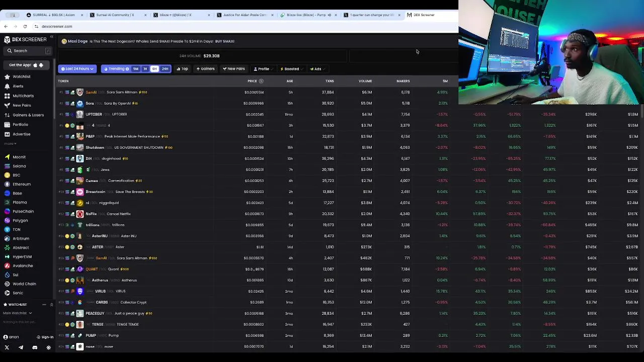Select the Plasma chain icon
644x362 pixels.
pyautogui.click(x=7, y=202)
